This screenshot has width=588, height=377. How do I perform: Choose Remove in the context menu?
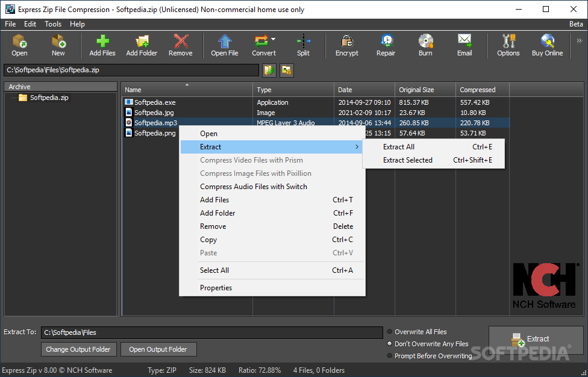point(272,226)
